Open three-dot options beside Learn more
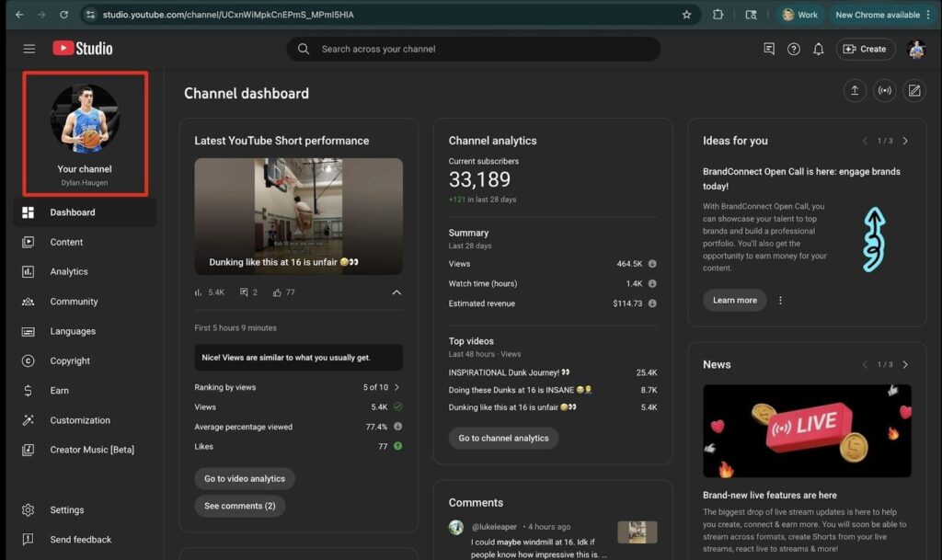The height and width of the screenshot is (560, 942). 780,300
